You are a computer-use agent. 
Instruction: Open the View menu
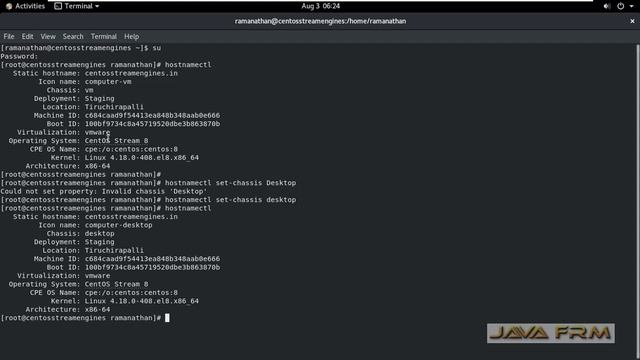pyautogui.click(x=48, y=36)
